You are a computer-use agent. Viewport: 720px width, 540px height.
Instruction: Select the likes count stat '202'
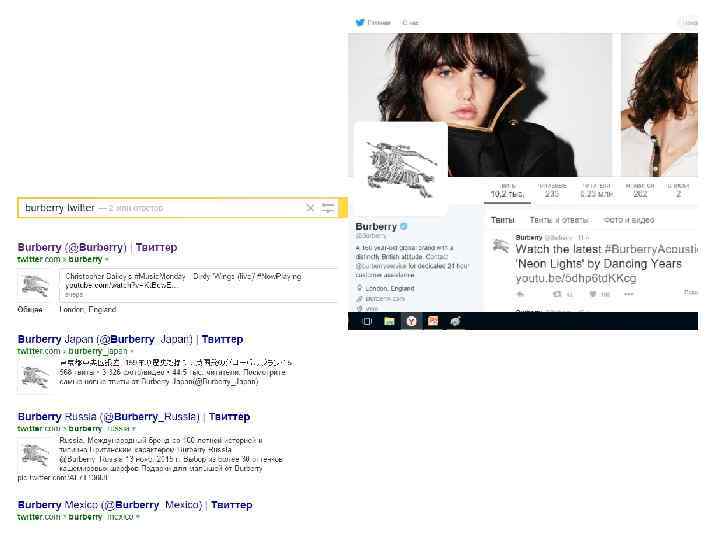640,191
